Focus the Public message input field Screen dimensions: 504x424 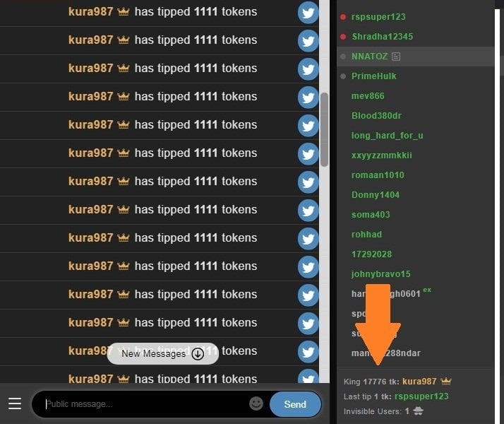pyautogui.click(x=146, y=404)
